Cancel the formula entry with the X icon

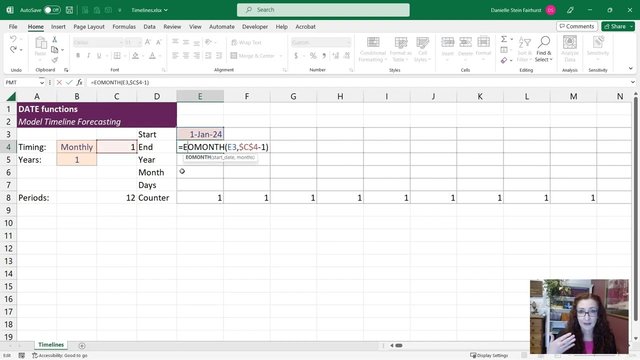click(x=59, y=82)
